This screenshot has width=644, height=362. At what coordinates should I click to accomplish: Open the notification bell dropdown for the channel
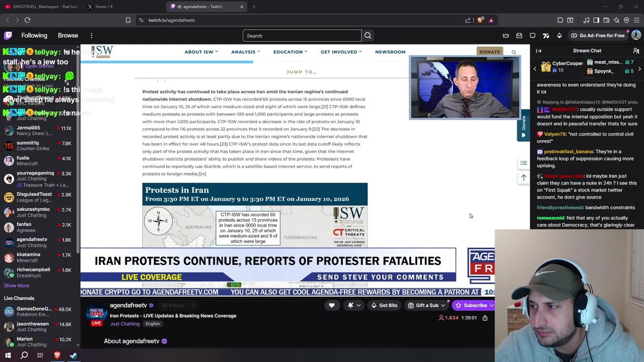pyautogui.click(x=353, y=305)
